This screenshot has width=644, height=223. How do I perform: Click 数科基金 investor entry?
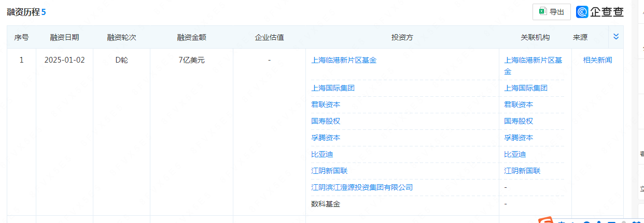click(x=326, y=204)
